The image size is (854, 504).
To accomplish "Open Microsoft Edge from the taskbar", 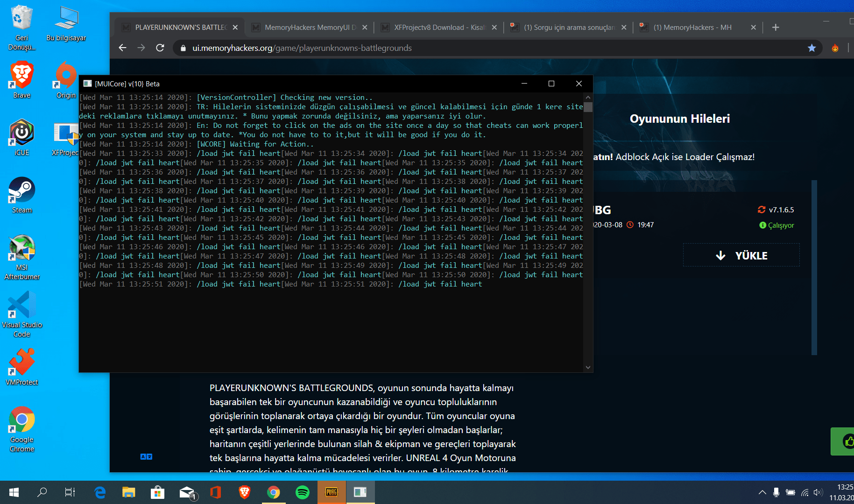I will (100, 492).
